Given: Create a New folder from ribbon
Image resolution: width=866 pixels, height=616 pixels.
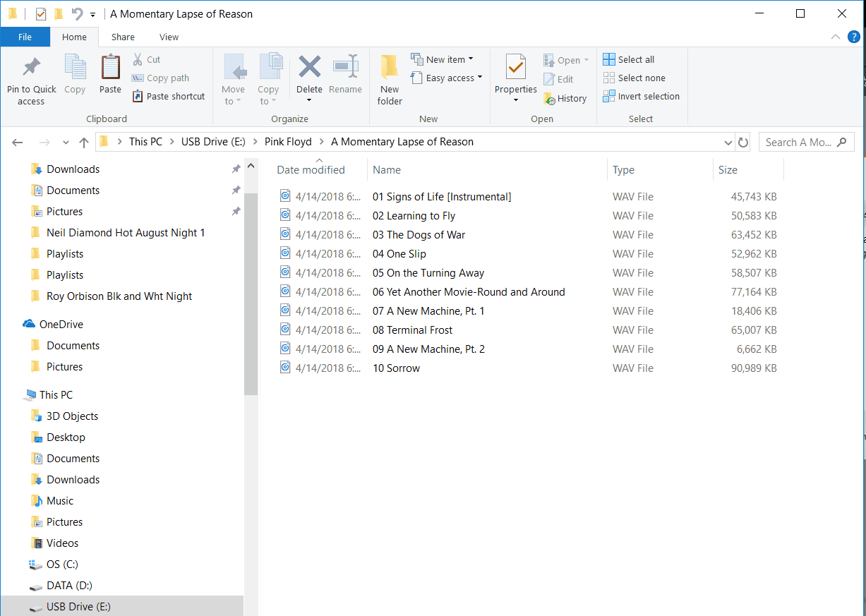Looking at the screenshot, I should (x=389, y=79).
